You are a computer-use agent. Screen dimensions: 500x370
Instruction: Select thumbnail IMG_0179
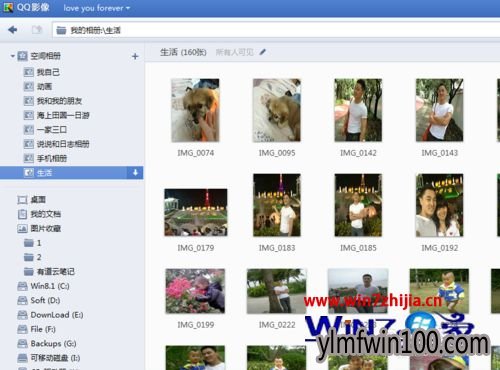coord(196,213)
